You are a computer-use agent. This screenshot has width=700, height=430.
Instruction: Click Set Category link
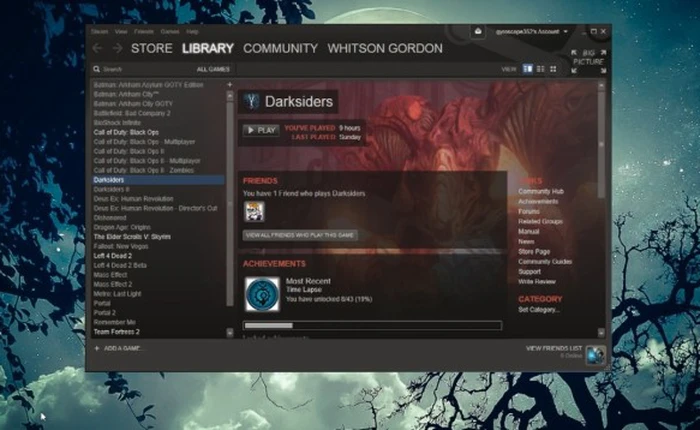pos(539,309)
